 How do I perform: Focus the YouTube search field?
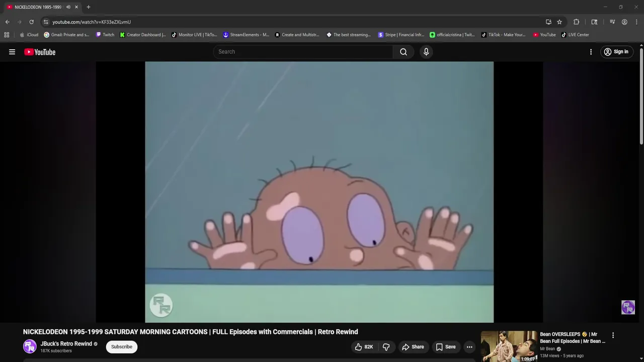303,52
